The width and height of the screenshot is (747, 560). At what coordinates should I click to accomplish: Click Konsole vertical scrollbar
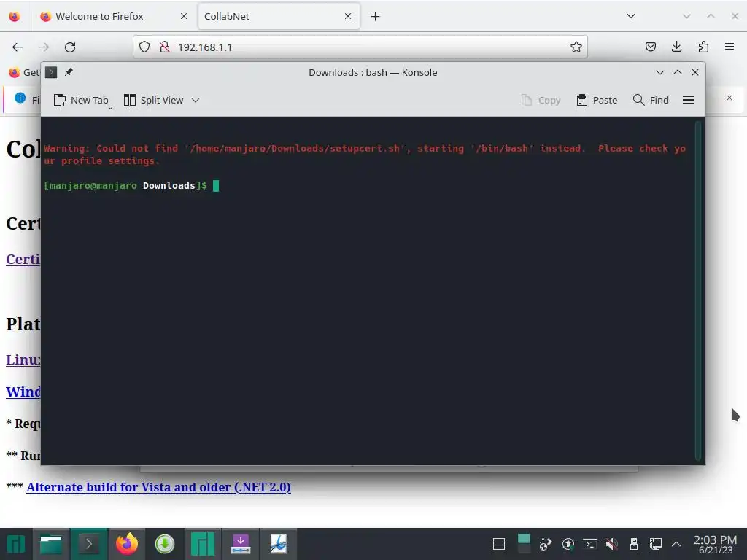point(698,290)
